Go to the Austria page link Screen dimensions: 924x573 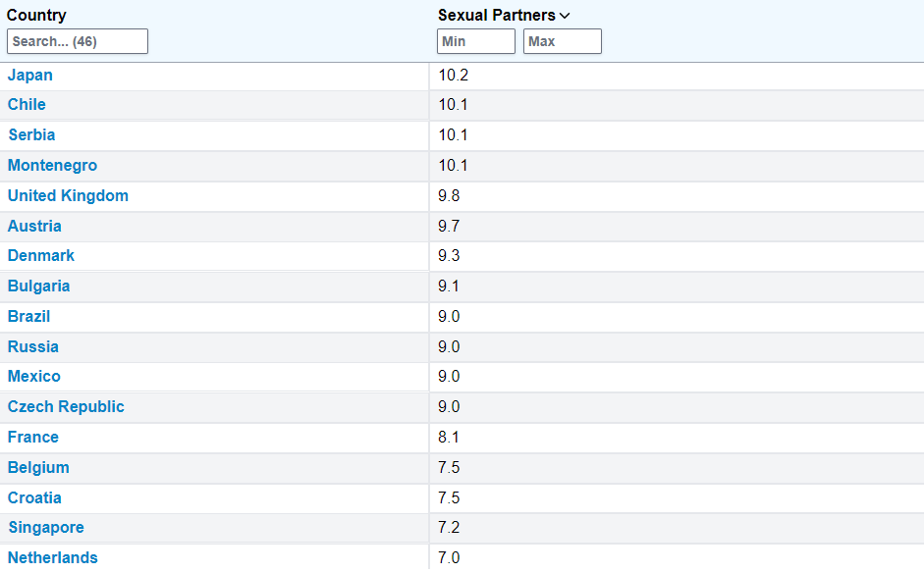click(34, 227)
